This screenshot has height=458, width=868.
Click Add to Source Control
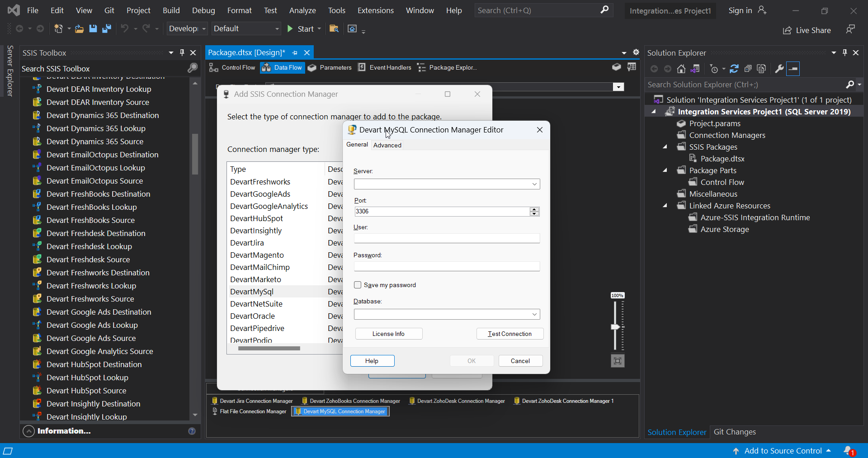[783, 451]
